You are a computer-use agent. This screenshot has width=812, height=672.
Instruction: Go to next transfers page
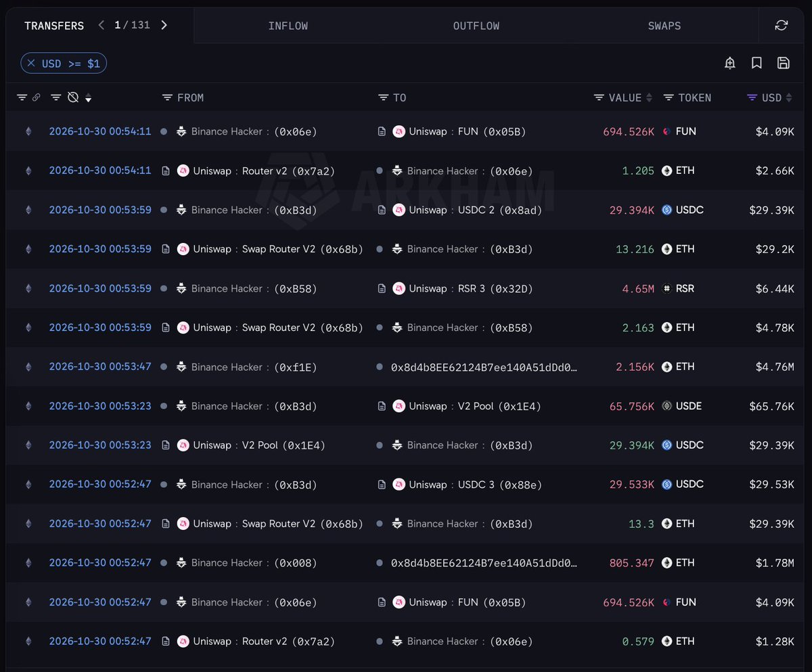tap(164, 25)
